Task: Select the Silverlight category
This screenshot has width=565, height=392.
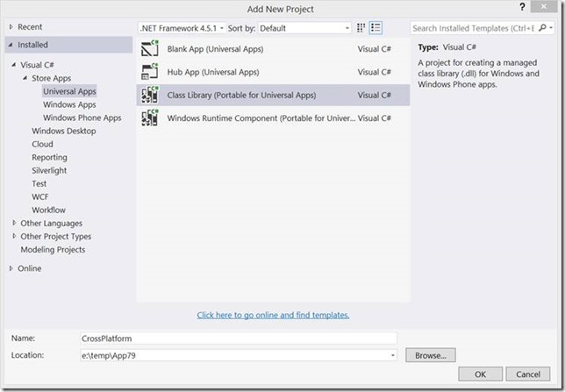Action: click(49, 170)
